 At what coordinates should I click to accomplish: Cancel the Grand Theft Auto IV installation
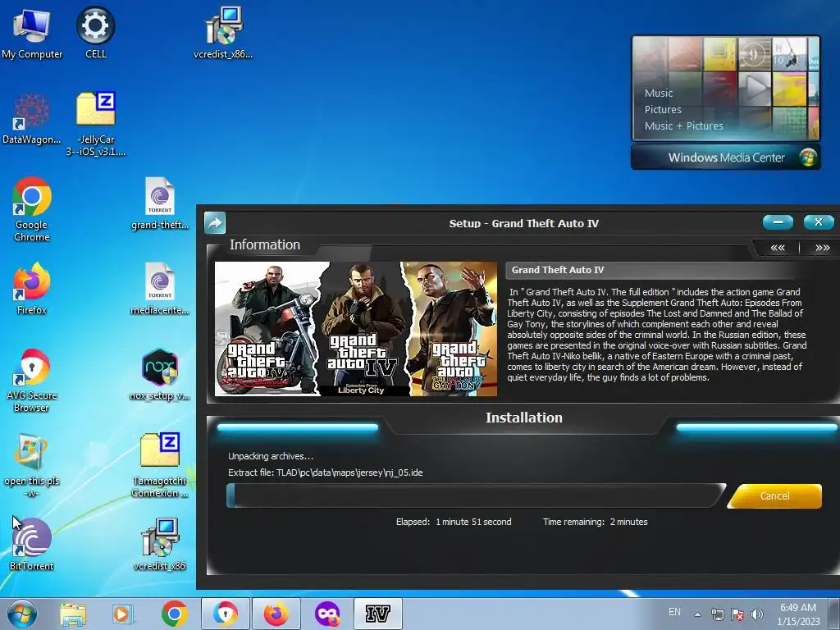774,496
